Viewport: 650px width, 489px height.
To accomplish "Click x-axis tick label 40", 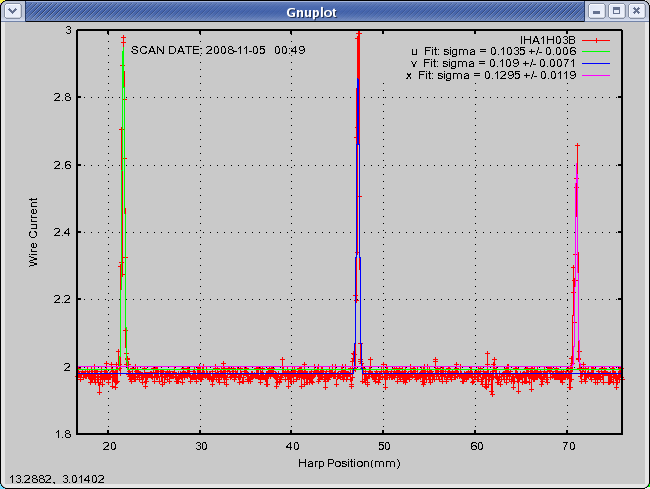I will point(293,446).
